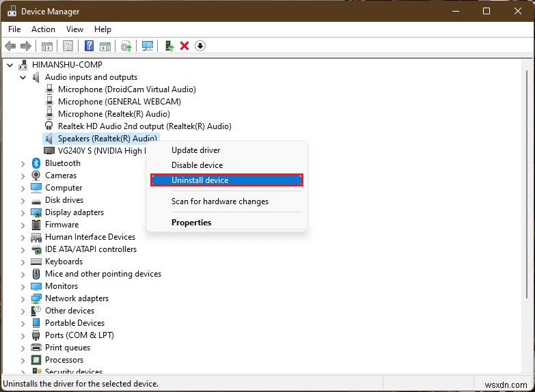Select Microphone (Realtek(R) Audio)

(114, 114)
